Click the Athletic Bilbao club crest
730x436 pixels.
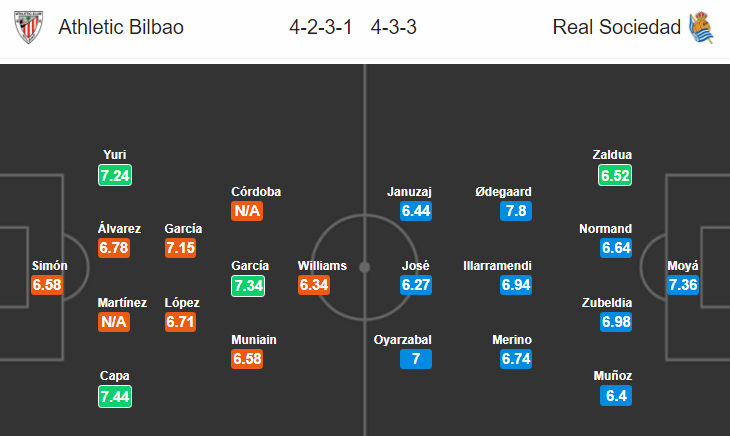(28, 27)
